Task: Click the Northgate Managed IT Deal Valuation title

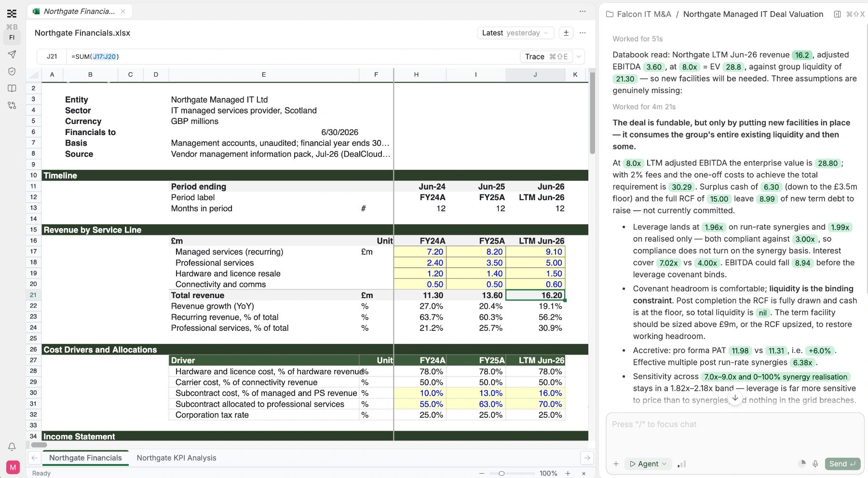Action: coord(753,14)
